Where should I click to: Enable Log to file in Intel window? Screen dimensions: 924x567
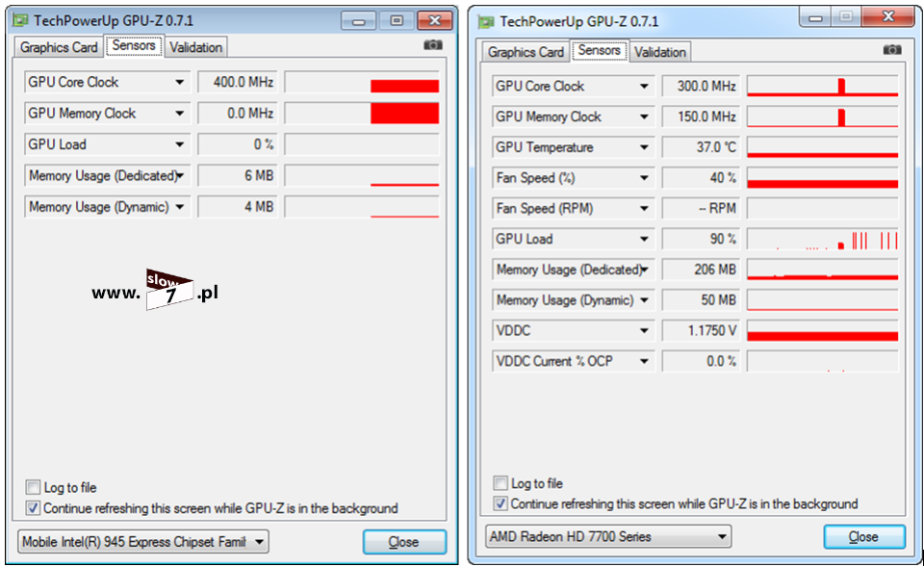pos(34,487)
